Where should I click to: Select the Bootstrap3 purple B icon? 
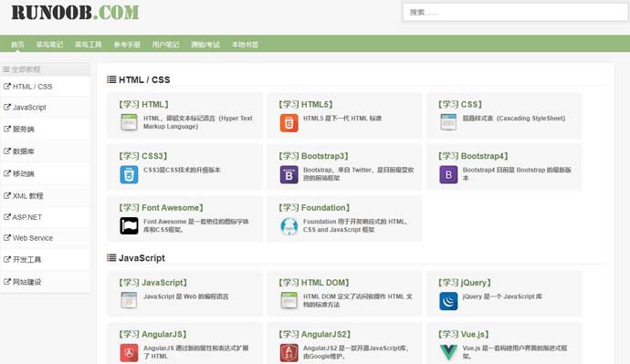[x=289, y=174]
